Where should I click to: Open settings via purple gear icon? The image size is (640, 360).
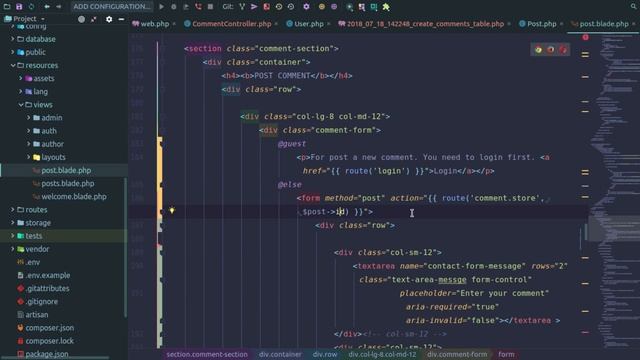point(307,7)
